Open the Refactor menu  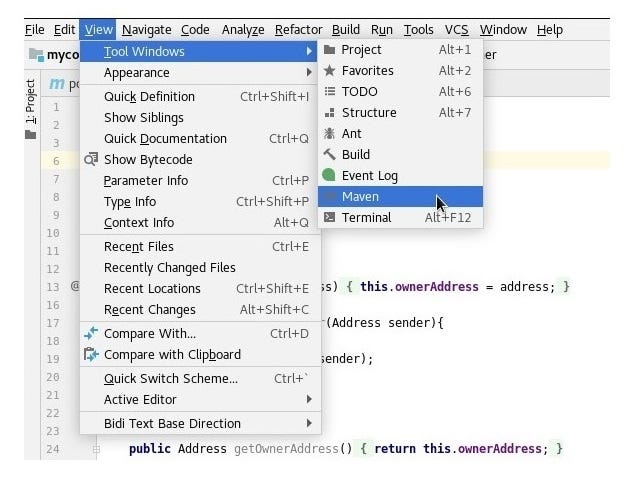[298, 30]
